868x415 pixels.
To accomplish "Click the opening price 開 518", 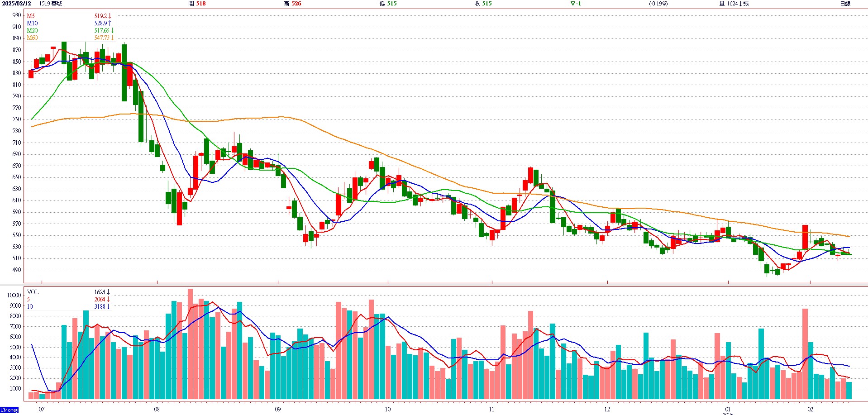I will tap(197, 4).
